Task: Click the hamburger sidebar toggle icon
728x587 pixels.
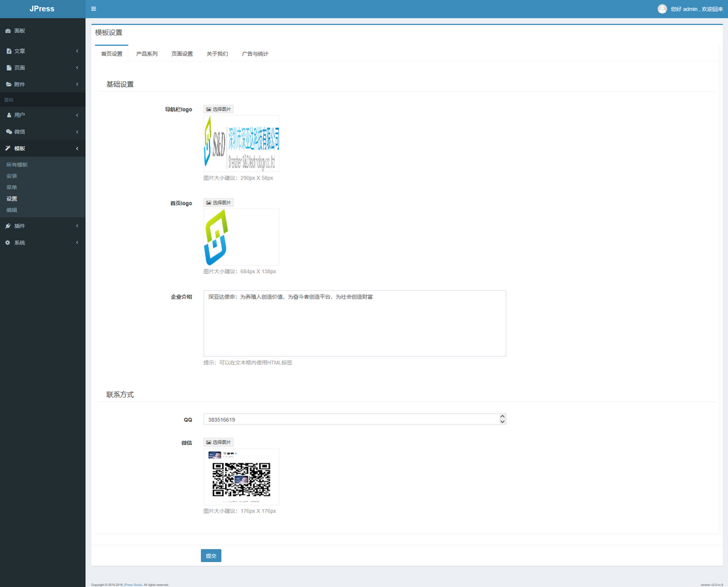Action: 94,9
